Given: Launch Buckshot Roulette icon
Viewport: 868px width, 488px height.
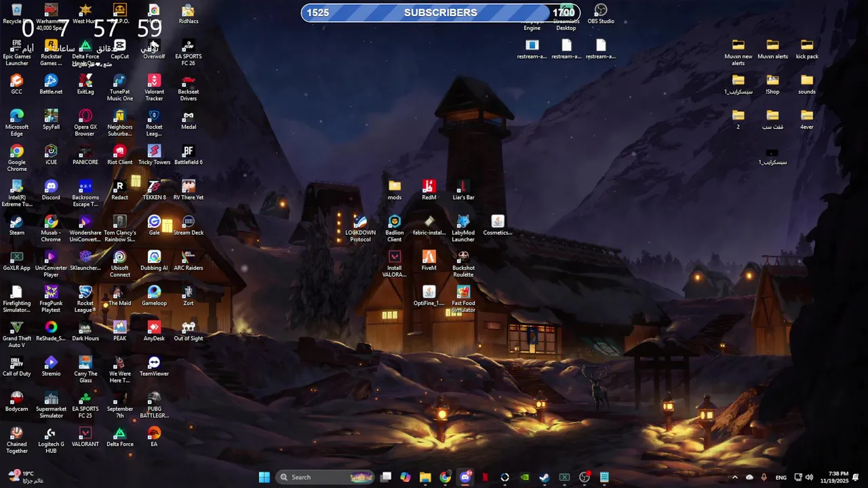Looking at the screenshot, I should [x=463, y=264].
